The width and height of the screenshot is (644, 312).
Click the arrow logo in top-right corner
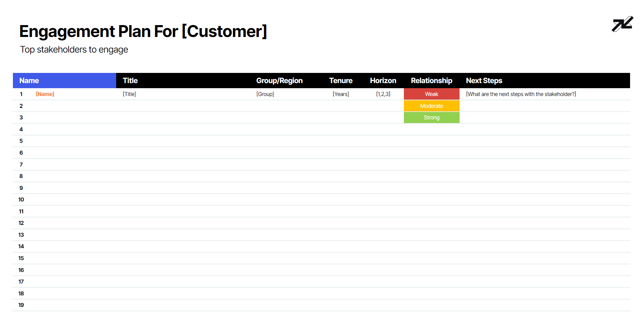click(x=622, y=24)
